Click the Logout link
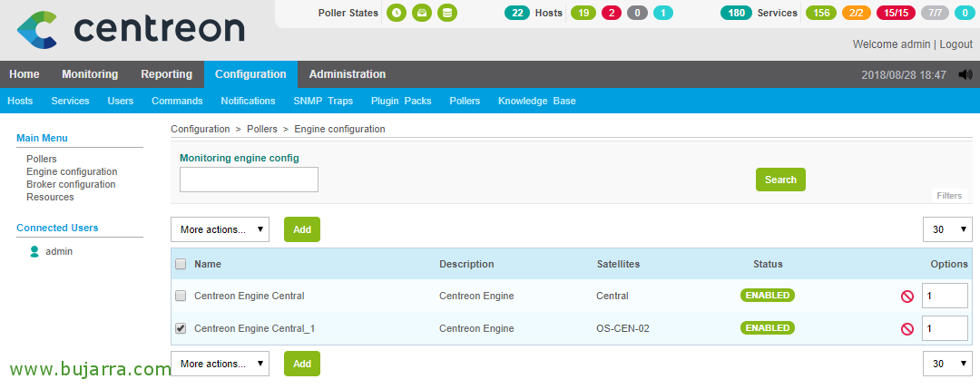 pos(955,44)
